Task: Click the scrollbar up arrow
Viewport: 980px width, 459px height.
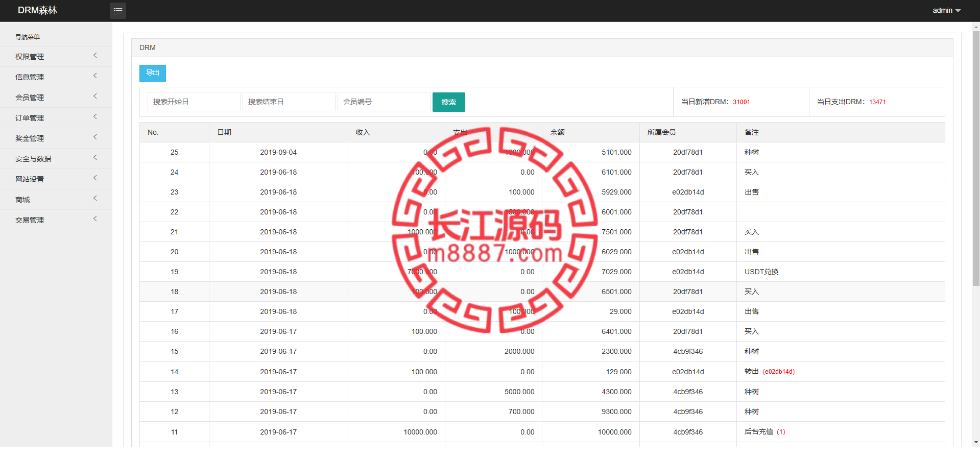Action: (x=976, y=26)
